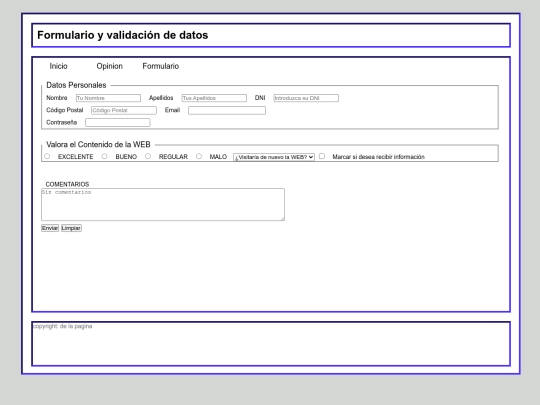Switch to the Formulario menu item
This screenshot has width=540, height=405.
click(x=161, y=66)
